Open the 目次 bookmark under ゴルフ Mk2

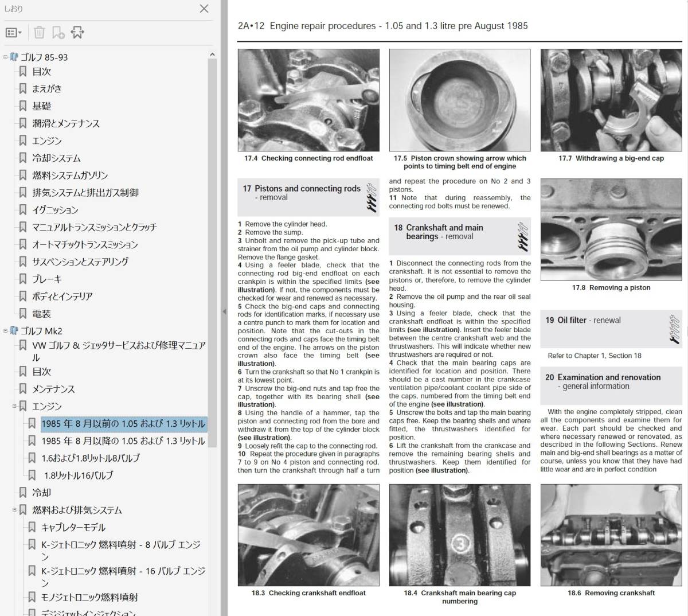41,372
